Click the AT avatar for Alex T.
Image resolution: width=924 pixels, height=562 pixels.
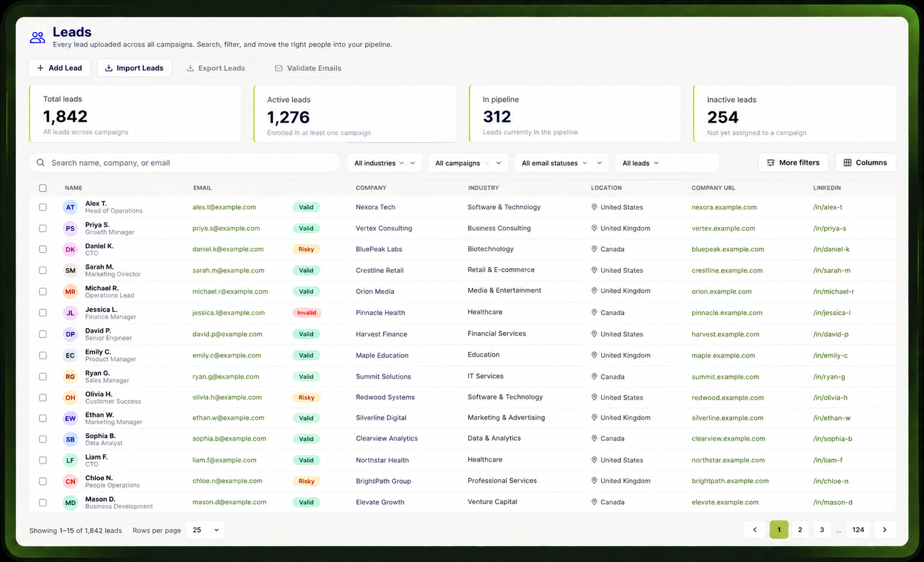tap(70, 207)
